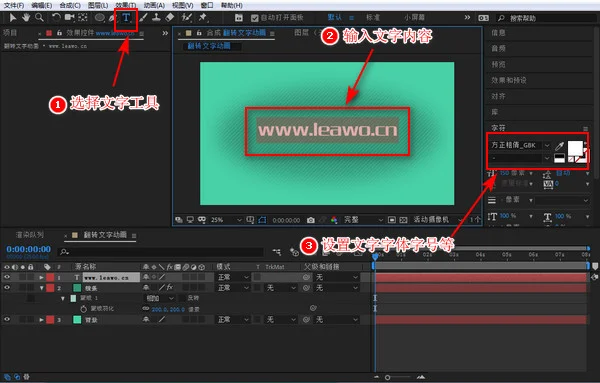Select the Zoom magnifier tool

click(39, 17)
